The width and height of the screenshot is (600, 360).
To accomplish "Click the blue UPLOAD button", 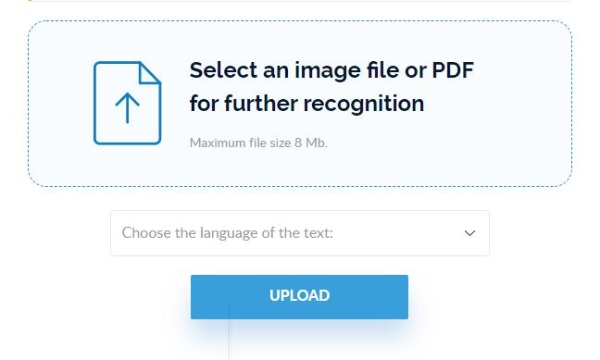I will 300,297.
